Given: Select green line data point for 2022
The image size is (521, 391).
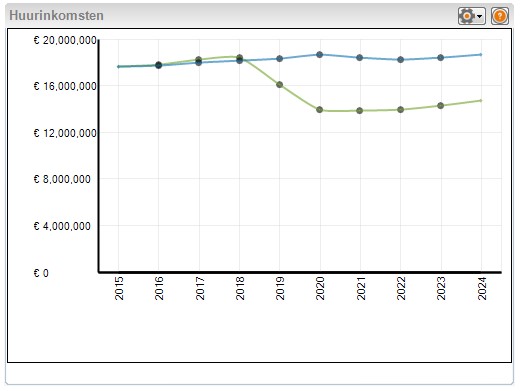Looking at the screenshot, I should click(400, 110).
